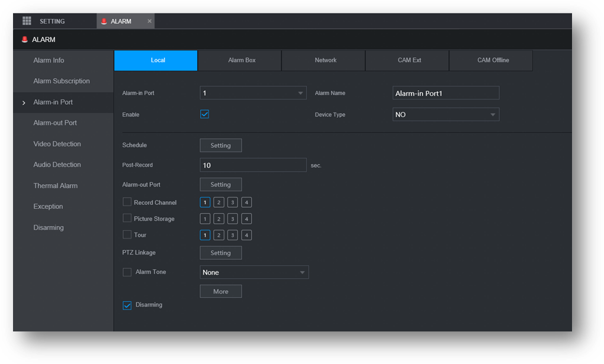Select channel 3 in the Tour row
This screenshot has height=364, width=604.
click(233, 235)
